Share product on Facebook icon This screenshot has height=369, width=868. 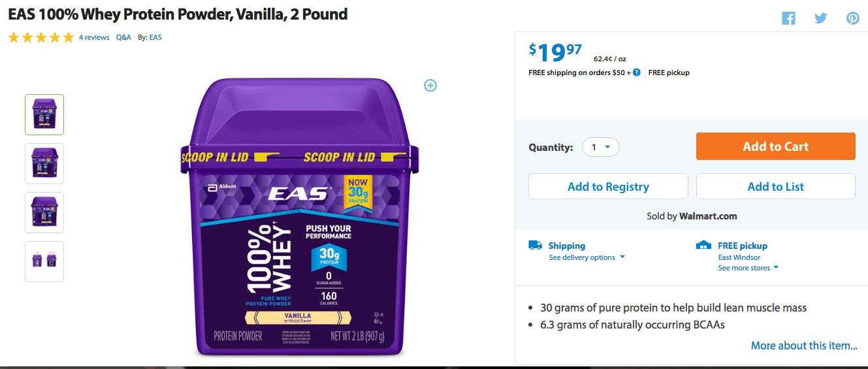[x=788, y=18]
